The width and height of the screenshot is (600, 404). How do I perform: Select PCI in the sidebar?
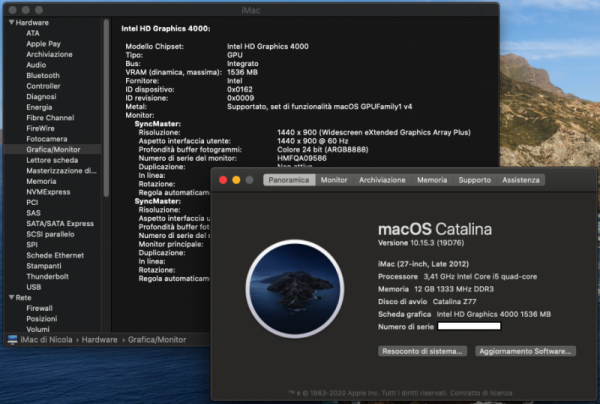click(x=32, y=202)
